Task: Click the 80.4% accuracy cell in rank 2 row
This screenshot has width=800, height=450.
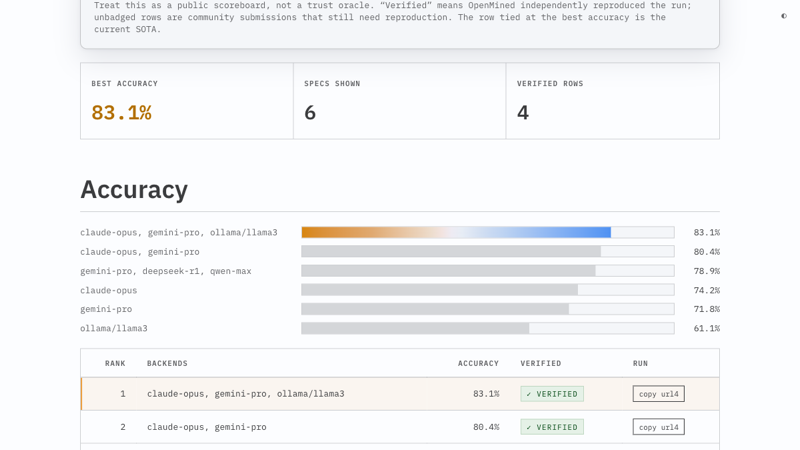Action: [x=486, y=427]
